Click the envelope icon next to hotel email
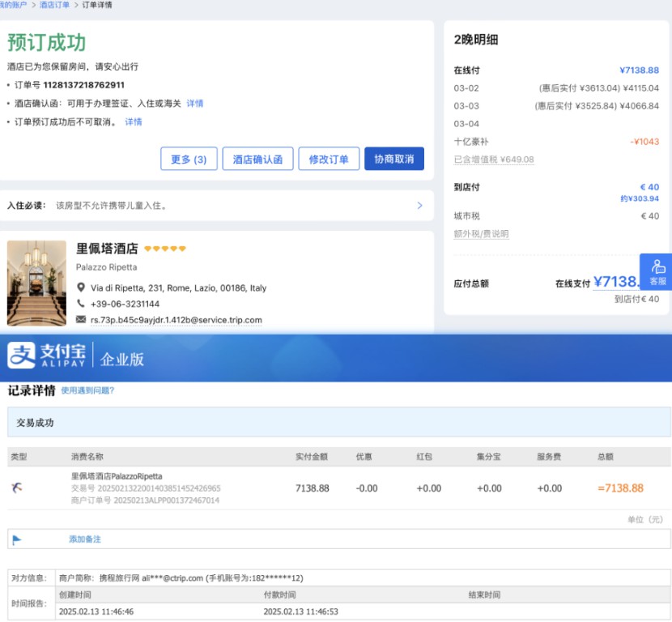Screen dimensions: 672x622 pyautogui.click(x=81, y=320)
